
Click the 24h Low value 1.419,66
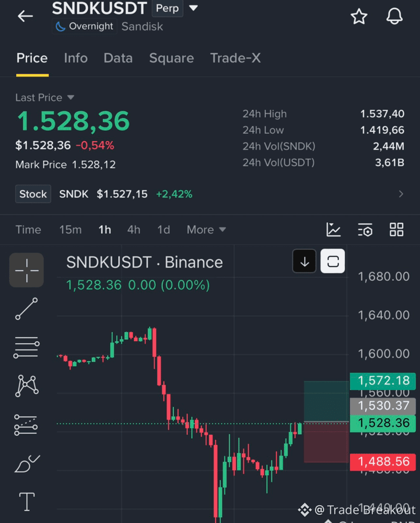click(382, 130)
